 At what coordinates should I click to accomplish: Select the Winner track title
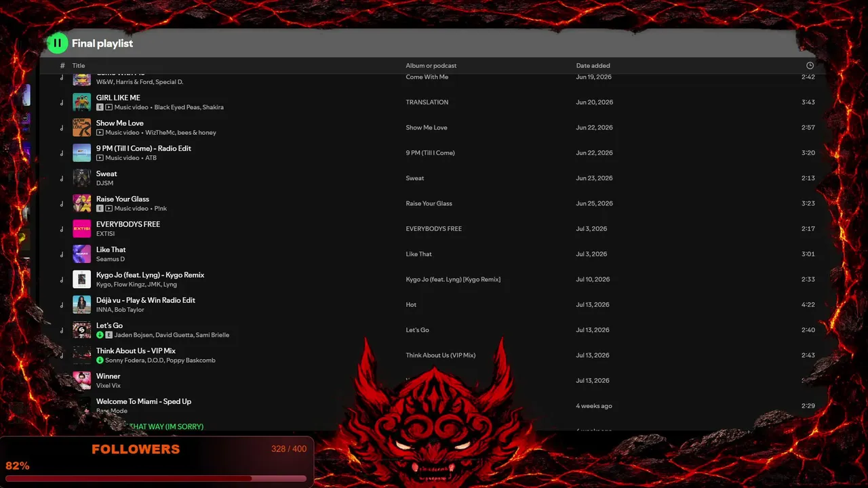tap(108, 376)
